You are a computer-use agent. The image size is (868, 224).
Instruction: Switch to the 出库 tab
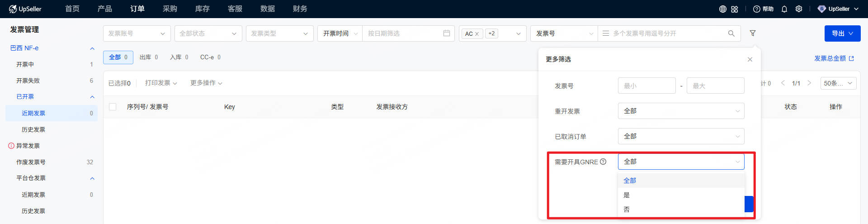(148, 57)
